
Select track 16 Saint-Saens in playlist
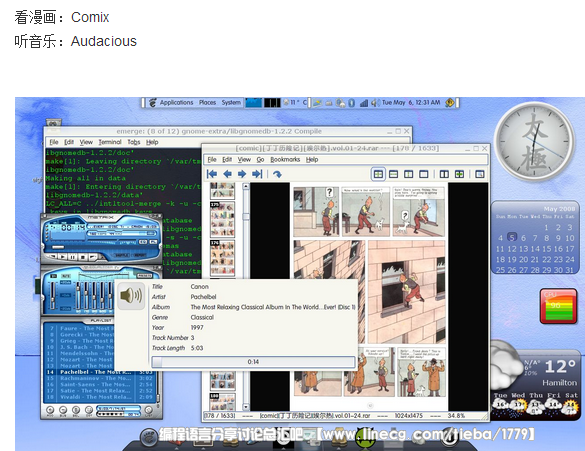[99, 385]
